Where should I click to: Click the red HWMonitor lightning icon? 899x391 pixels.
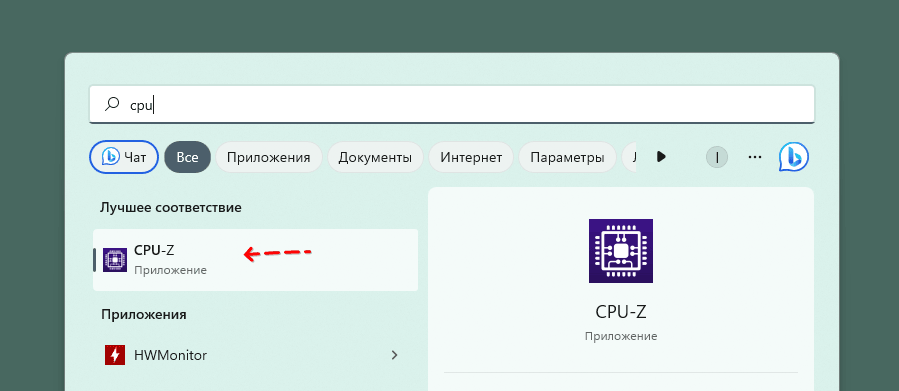pos(115,355)
